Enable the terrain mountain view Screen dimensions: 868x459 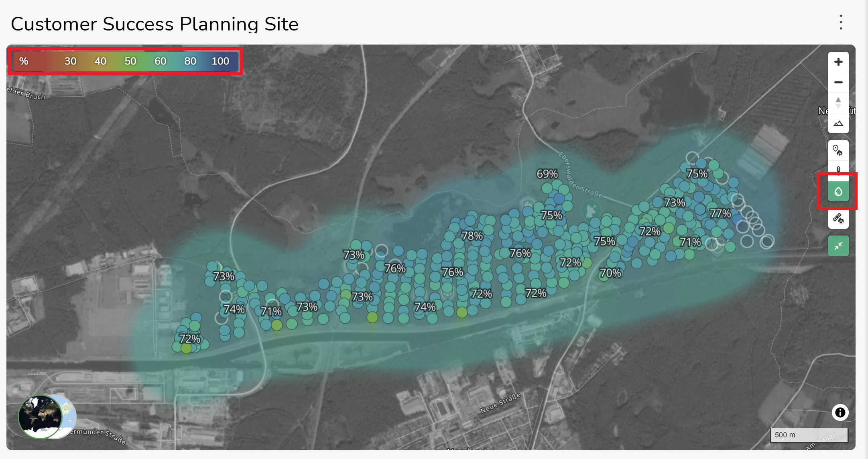click(x=838, y=124)
